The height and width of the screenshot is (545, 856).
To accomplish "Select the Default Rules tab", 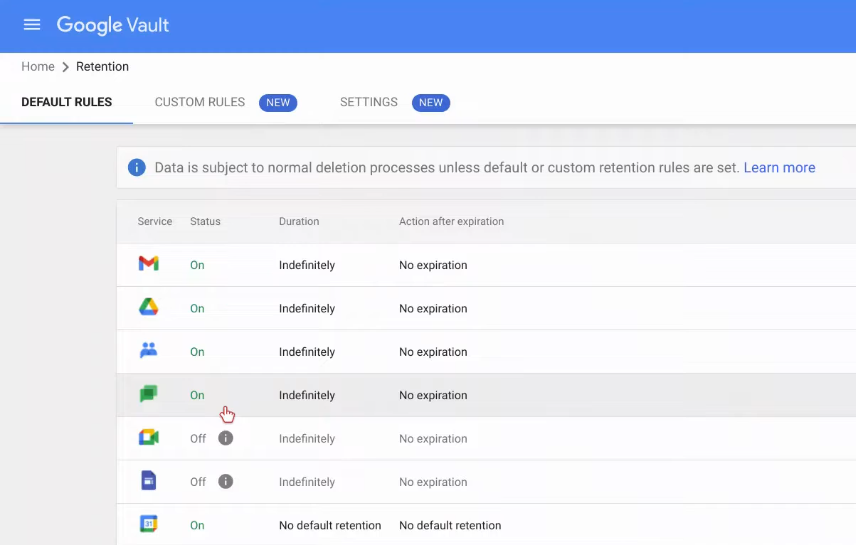I will click(66, 102).
